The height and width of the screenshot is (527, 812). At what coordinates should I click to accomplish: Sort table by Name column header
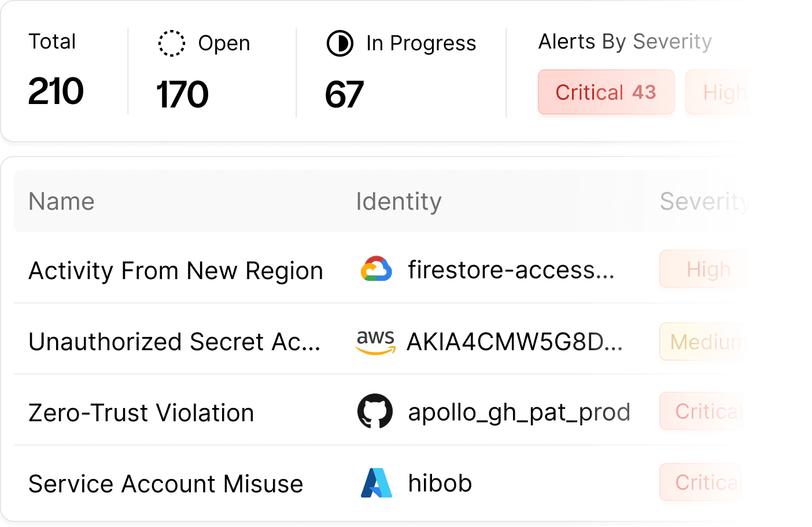coord(62,202)
